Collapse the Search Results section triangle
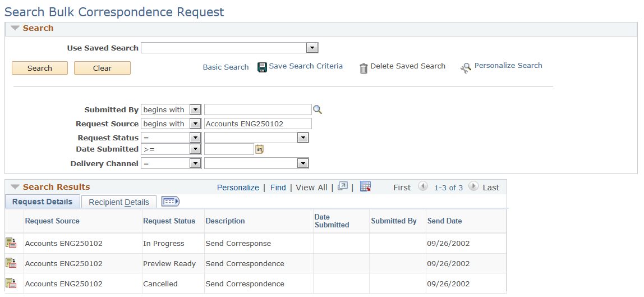 [15, 187]
